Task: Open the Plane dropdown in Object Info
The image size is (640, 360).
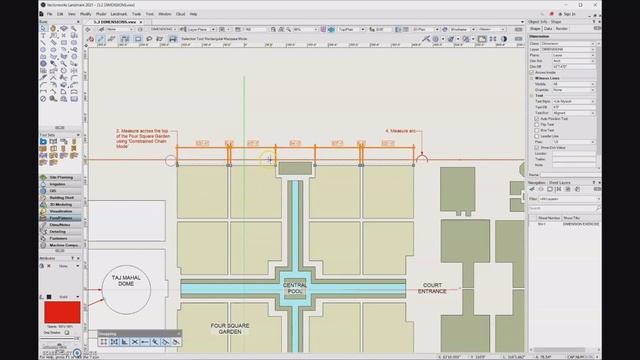Action: pos(573,55)
